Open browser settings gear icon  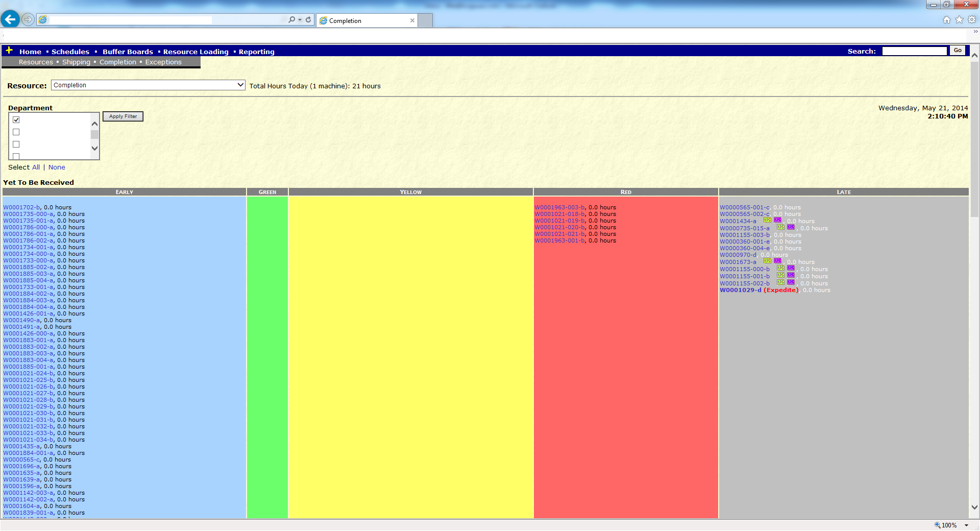coord(972,19)
